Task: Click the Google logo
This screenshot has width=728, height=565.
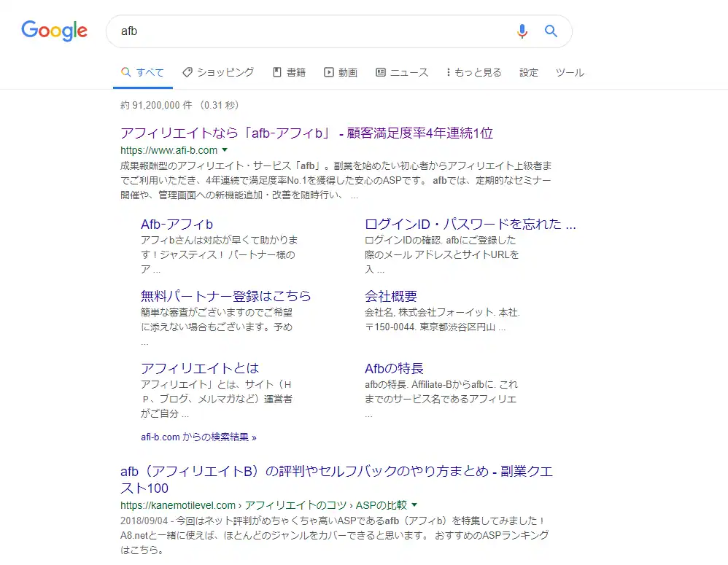Action: [54, 31]
